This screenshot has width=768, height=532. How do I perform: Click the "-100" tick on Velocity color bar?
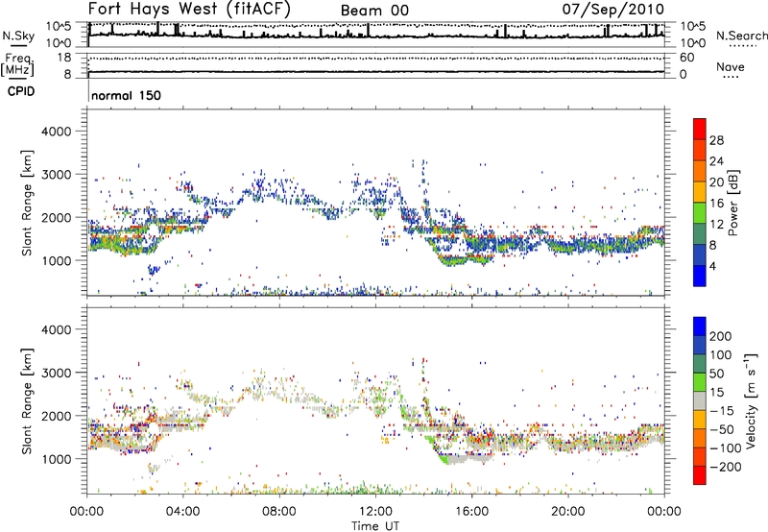(726, 448)
